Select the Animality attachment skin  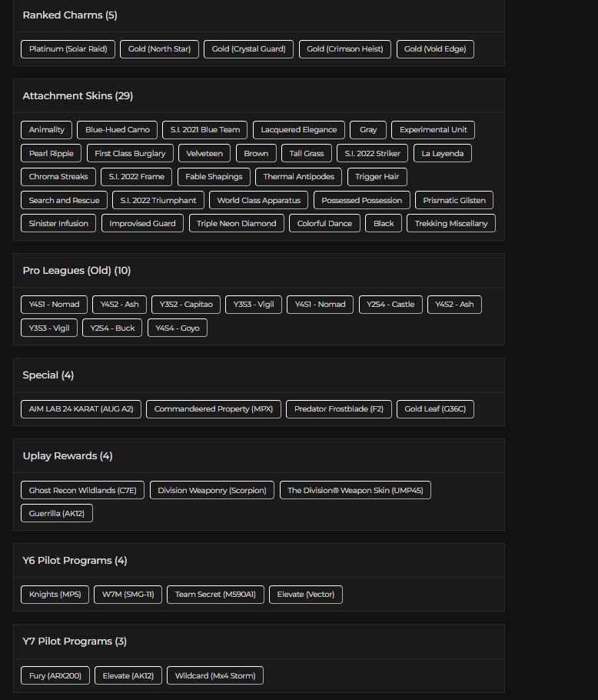pos(46,130)
